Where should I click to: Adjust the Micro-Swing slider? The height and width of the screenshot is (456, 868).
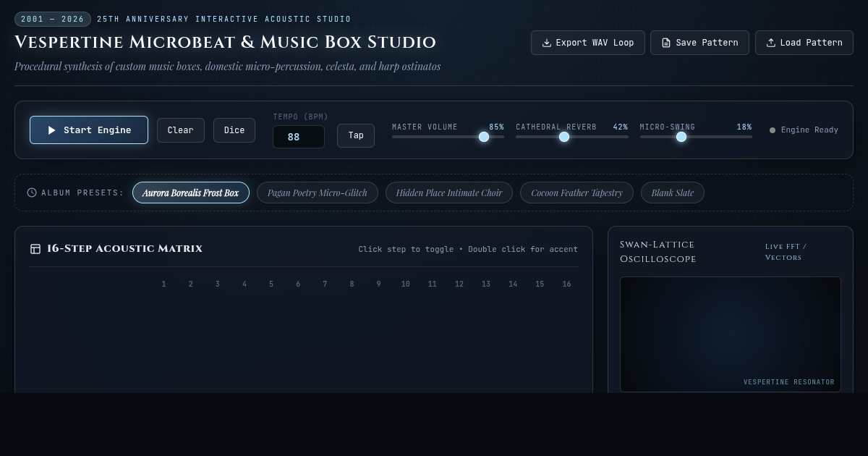(x=696, y=137)
